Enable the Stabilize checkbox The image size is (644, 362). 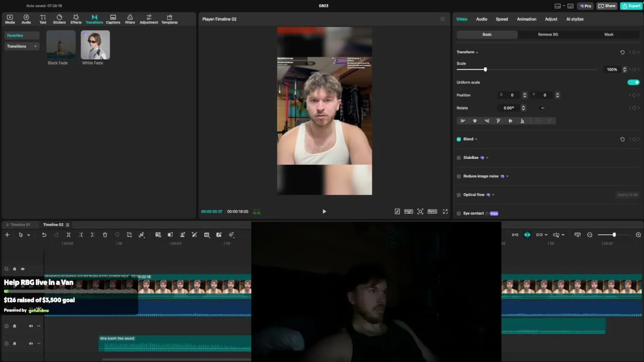(x=459, y=158)
